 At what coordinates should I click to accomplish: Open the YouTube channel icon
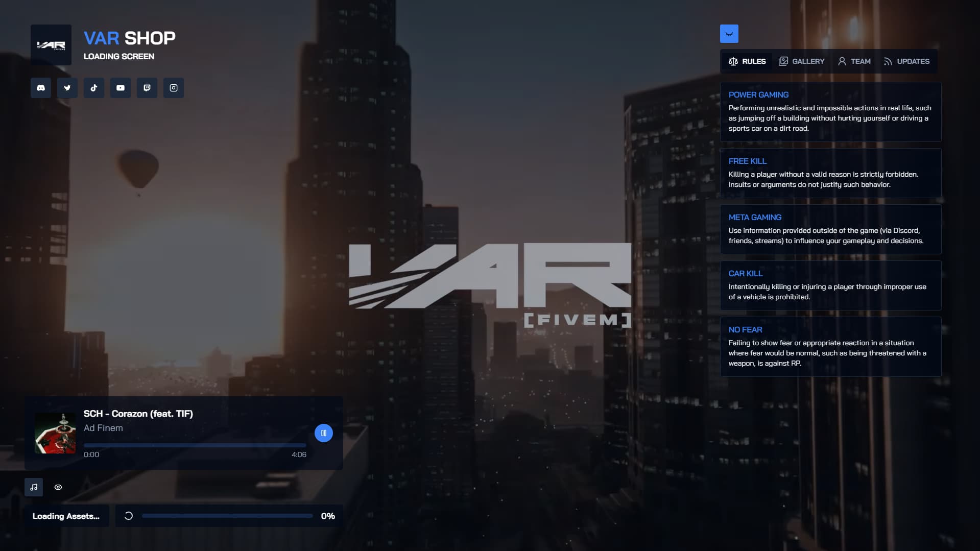point(120,88)
